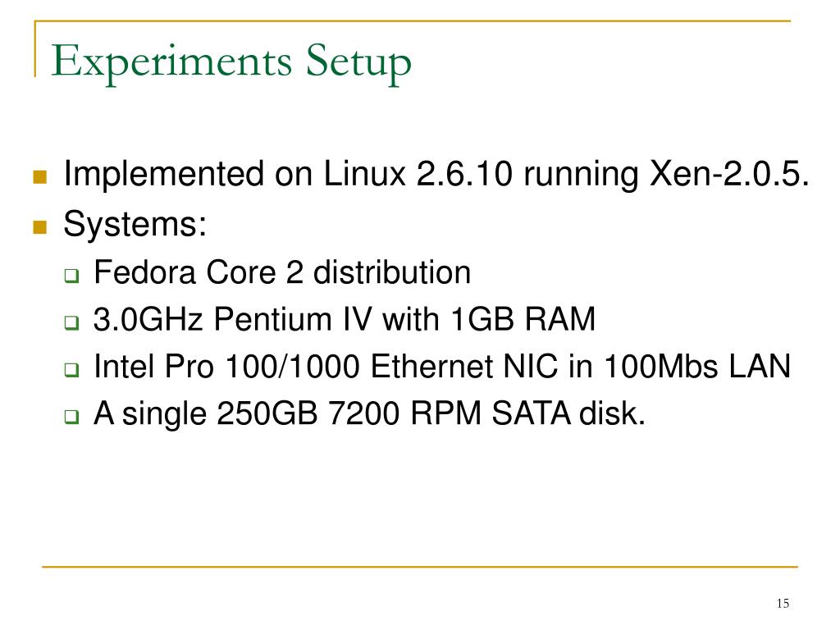The height and width of the screenshot is (630, 840).
Task: Click the Fedora Core 2 distribution line
Action: point(282,272)
